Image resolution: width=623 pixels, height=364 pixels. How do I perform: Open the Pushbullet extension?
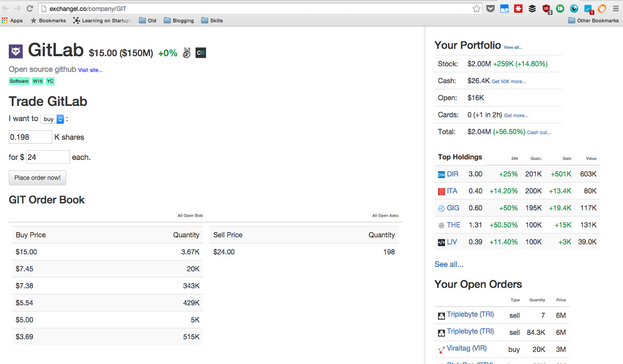560,8
